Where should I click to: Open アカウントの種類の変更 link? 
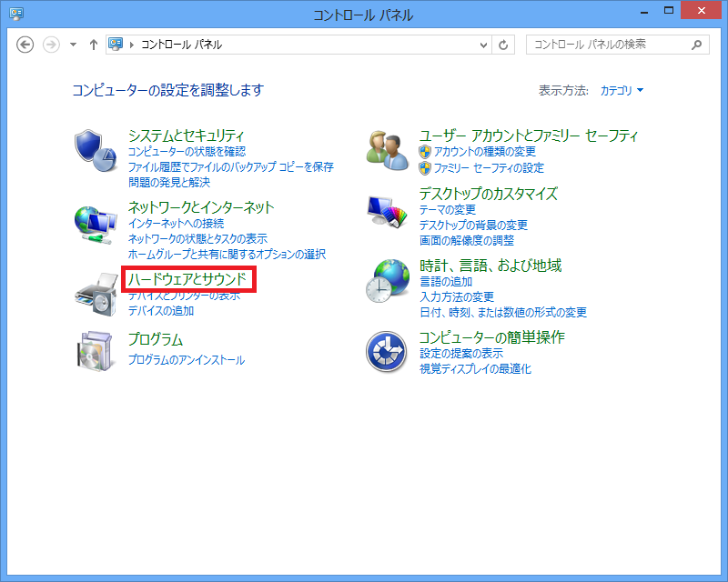point(484,152)
